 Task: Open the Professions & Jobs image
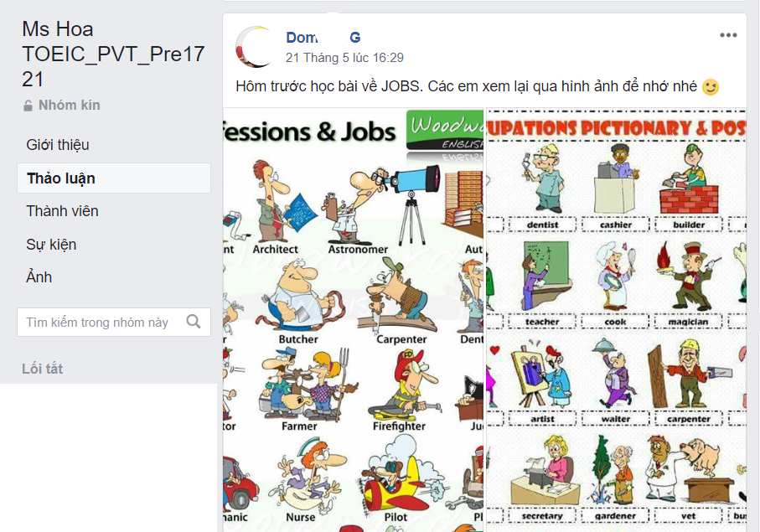(x=354, y=320)
